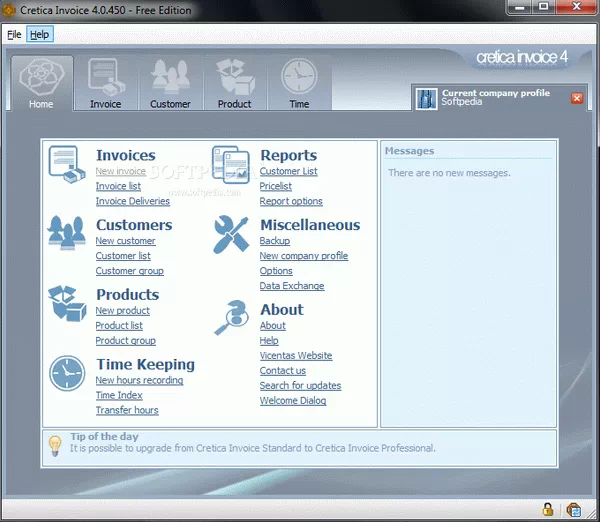Open Invoice Deliveries link
The height and width of the screenshot is (522, 600).
[x=133, y=201]
